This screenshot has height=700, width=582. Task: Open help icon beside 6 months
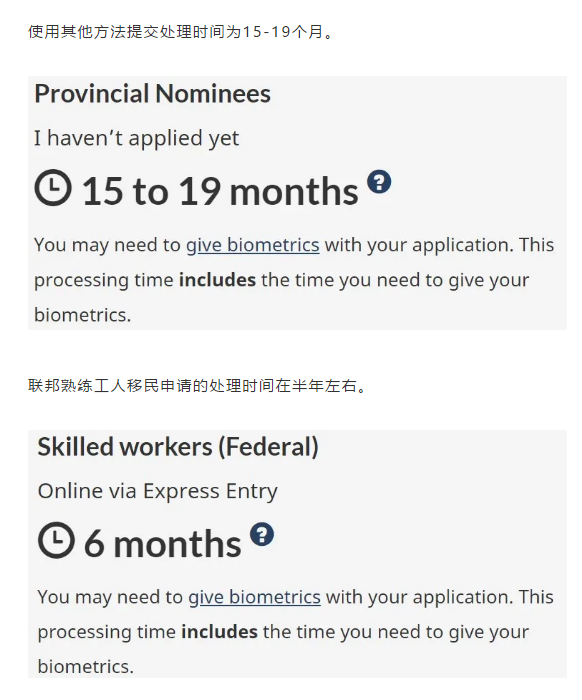[262, 534]
